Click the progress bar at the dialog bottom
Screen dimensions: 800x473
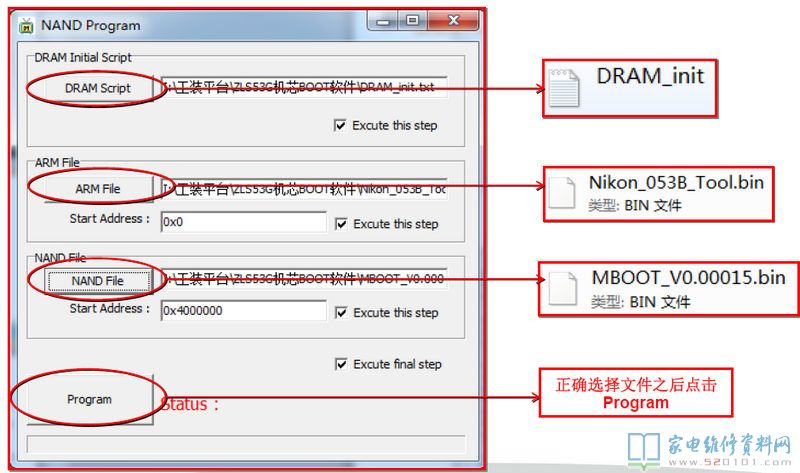pyautogui.click(x=245, y=443)
